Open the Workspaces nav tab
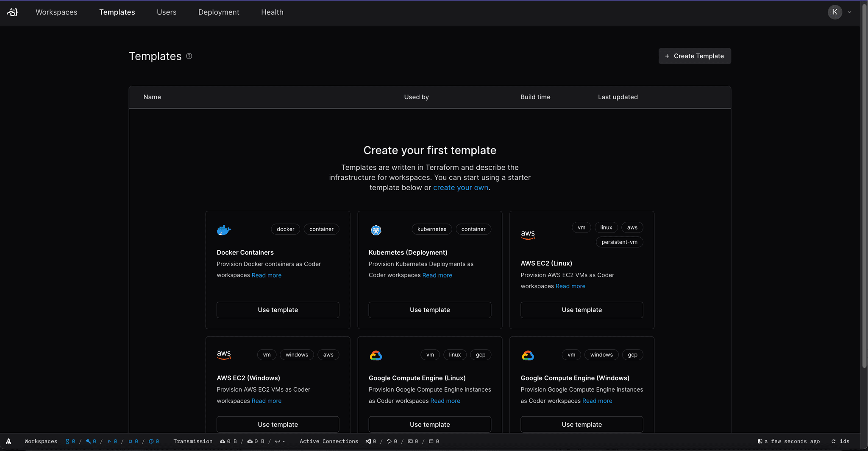 click(56, 12)
